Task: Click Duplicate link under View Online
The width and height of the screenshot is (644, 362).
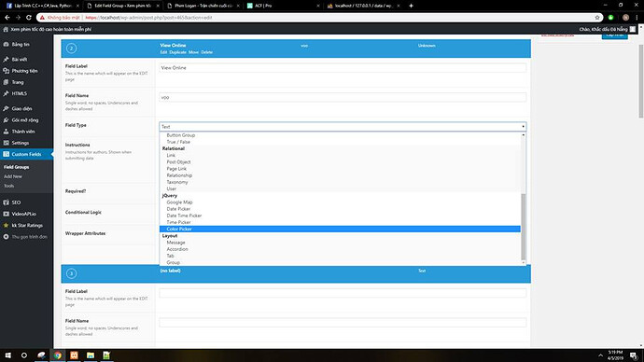Action: coord(178,52)
